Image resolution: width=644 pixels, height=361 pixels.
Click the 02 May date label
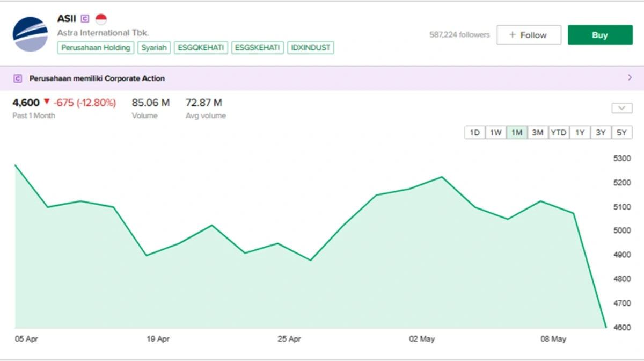click(422, 340)
